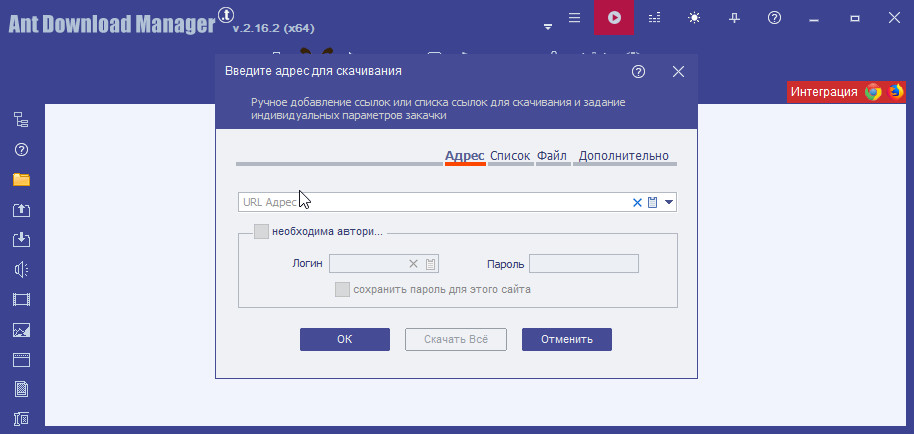
Task: Paste clipboard into URL address field
Action: coord(653,203)
